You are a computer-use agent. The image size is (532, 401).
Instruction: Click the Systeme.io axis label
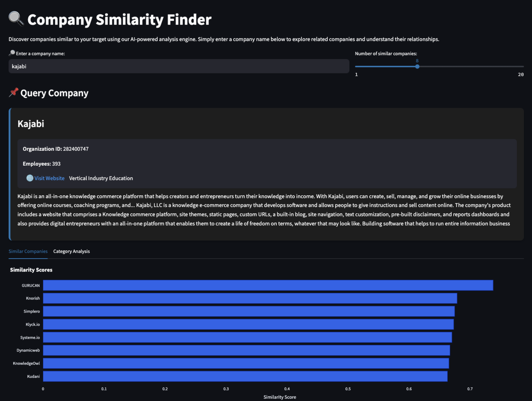[30, 337]
